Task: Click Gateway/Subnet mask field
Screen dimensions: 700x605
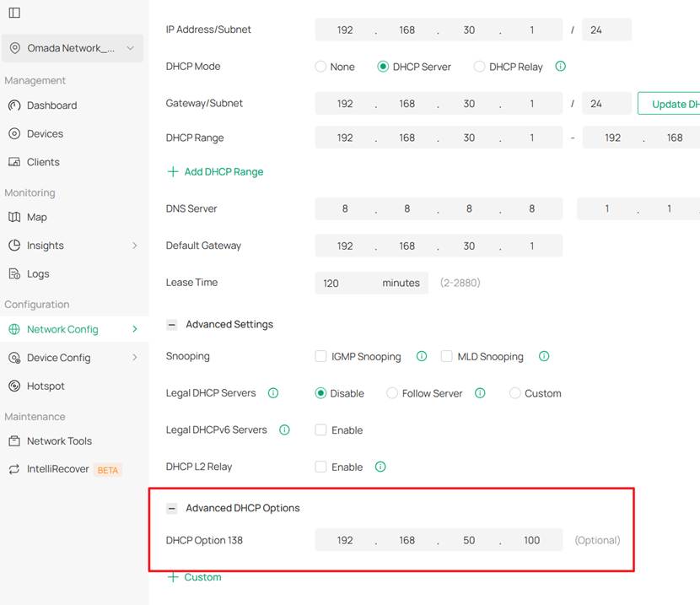Action: click(606, 103)
